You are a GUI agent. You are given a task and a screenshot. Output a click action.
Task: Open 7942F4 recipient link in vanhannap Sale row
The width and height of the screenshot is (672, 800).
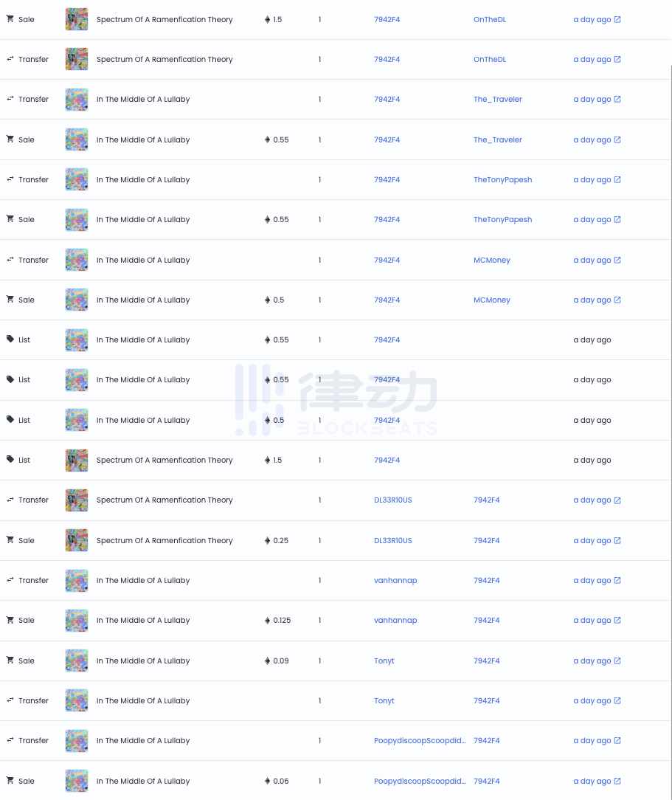point(486,621)
